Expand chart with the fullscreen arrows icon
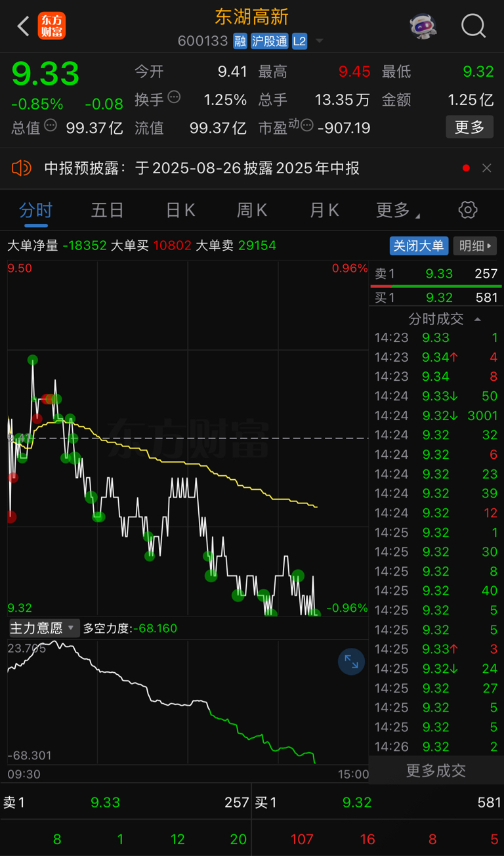The image size is (504, 856). pyautogui.click(x=351, y=662)
